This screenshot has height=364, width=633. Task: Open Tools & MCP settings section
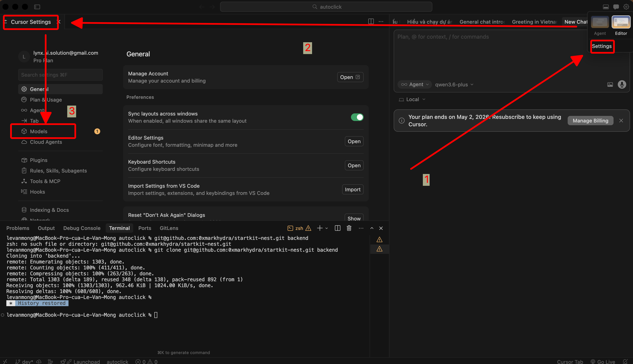pos(60,181)
